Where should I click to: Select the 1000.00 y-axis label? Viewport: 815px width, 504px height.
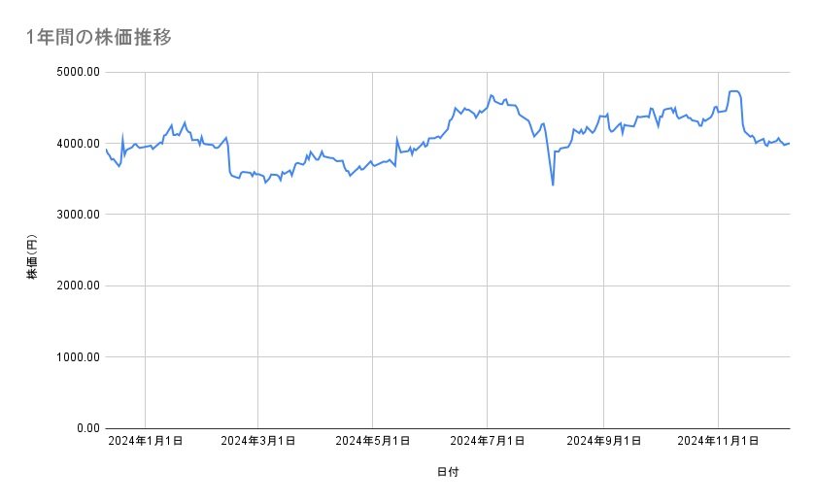[76, 357]
